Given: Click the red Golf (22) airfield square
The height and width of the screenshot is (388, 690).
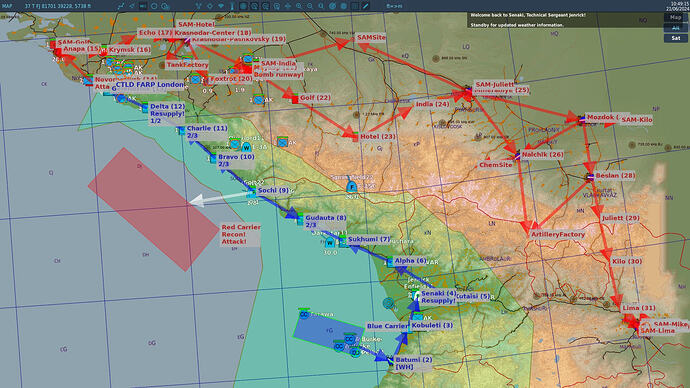Looking at the screenshot, I should [x=295, y=99].
